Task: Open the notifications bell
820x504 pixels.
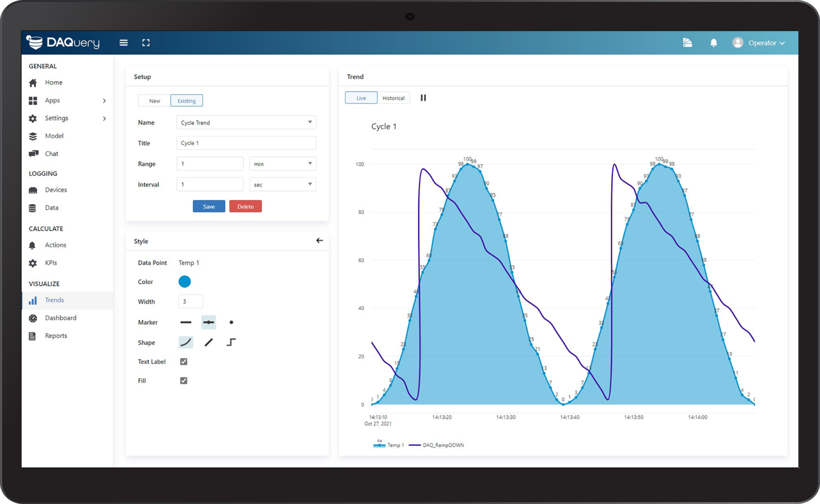Action: pos(713,43)
